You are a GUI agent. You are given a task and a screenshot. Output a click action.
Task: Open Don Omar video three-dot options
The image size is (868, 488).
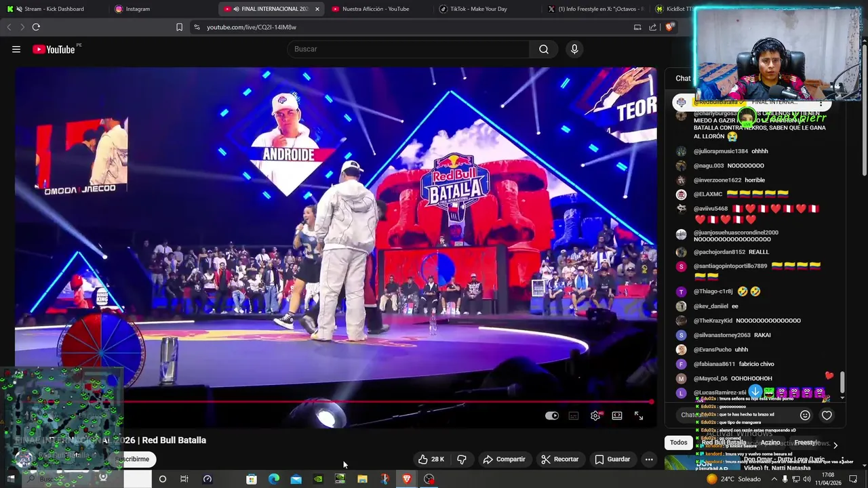click(x=842, y=460)
